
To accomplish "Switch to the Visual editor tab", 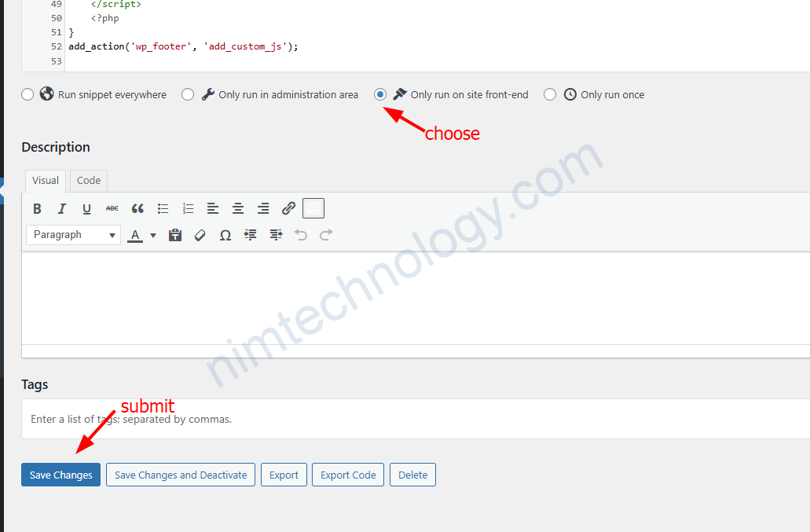I will tap(45, 181).
